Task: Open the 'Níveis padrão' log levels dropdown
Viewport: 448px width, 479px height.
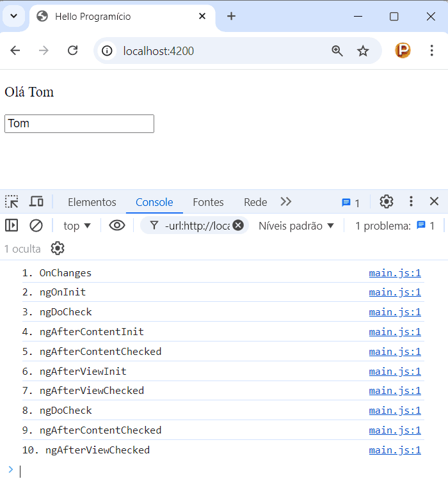Action: pos(296,226)
